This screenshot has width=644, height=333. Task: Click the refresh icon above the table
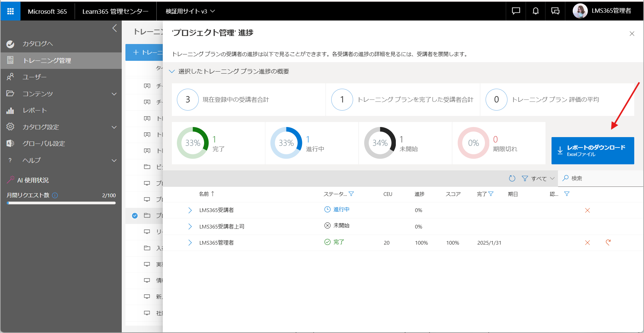coord(512,178)
